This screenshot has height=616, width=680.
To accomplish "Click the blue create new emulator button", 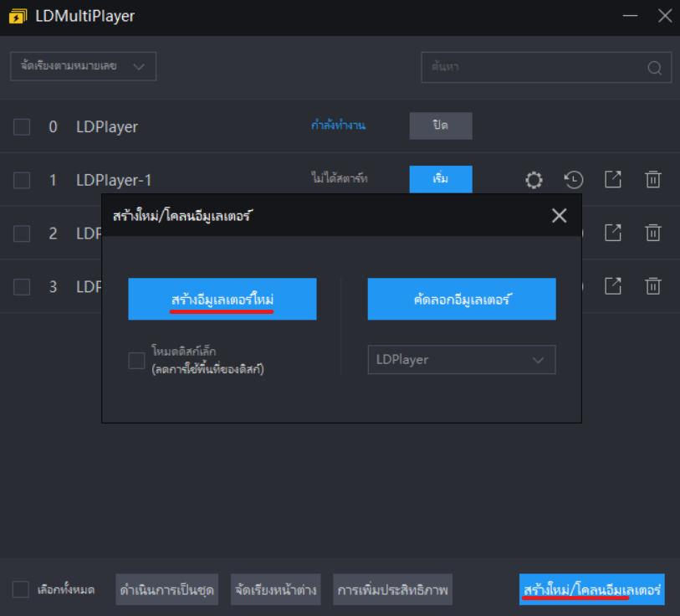I will (222, 299).
